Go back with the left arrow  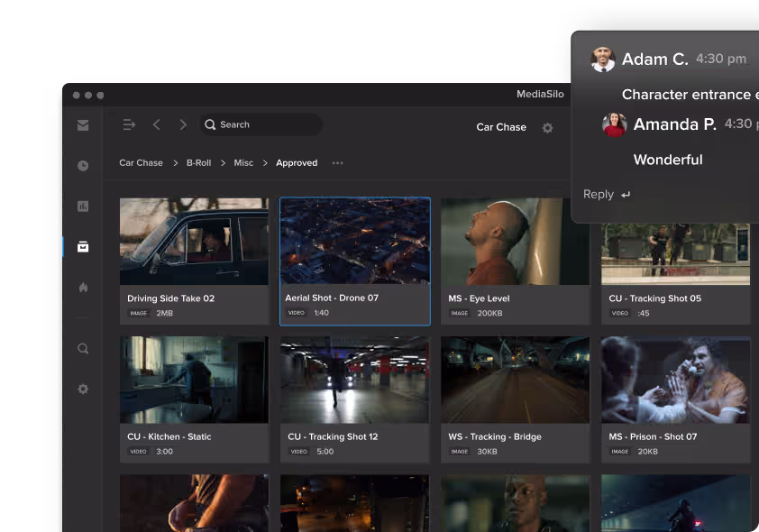[156, 125]
